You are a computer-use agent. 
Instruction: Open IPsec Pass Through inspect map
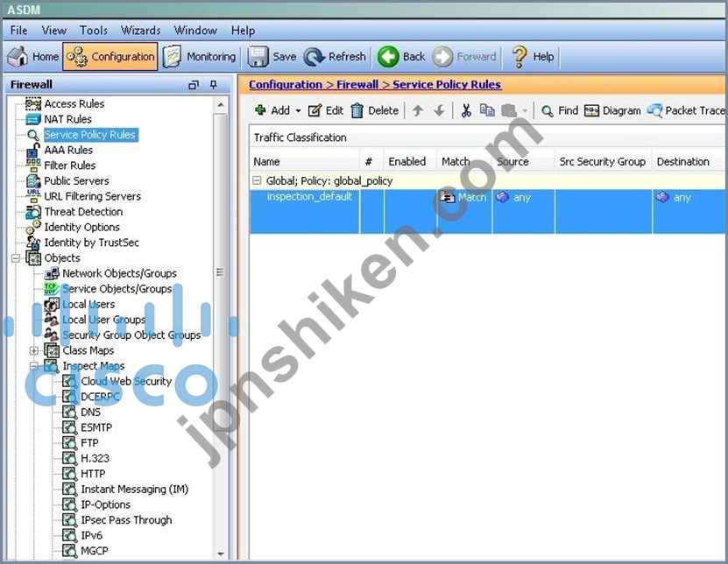click(x=126, y=520)
